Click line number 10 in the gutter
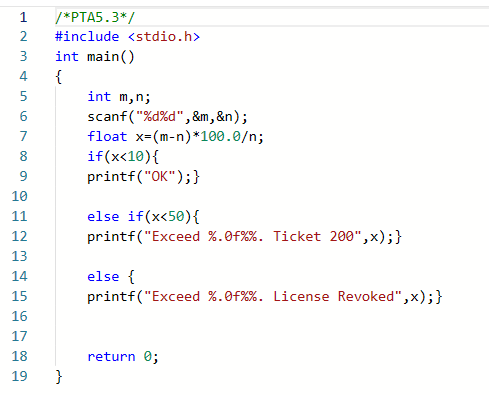This screenshot has width=489, height=395. [x=19, y=196]
